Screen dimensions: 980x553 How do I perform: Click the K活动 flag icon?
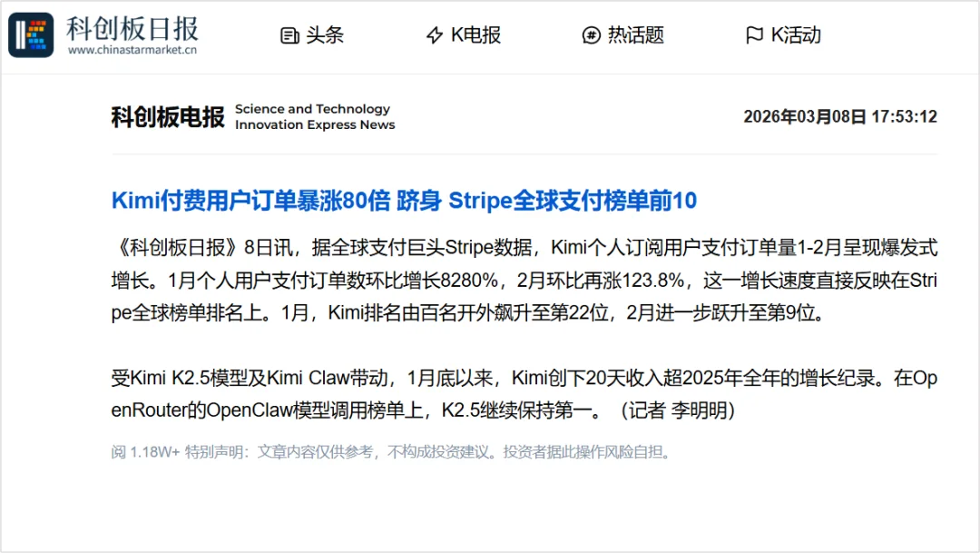pyautogui.click(x=754, y=35)
